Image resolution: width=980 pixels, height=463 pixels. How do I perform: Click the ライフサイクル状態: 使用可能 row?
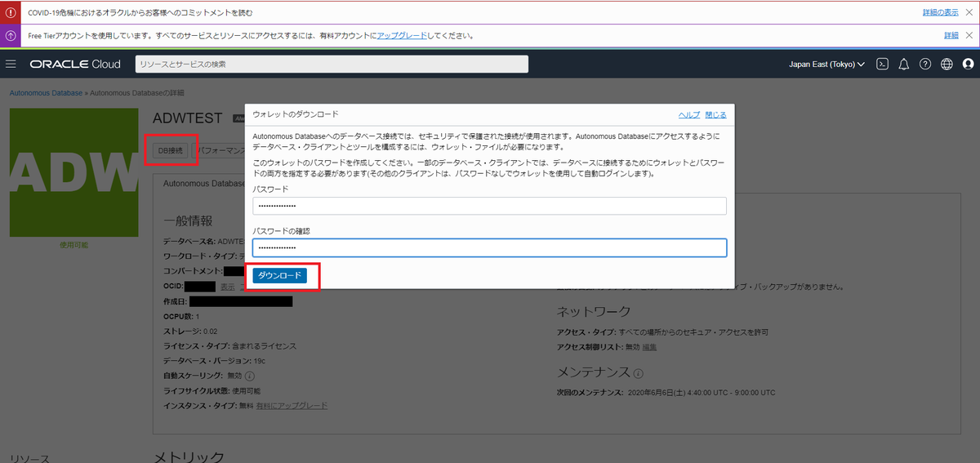[212, 390]
